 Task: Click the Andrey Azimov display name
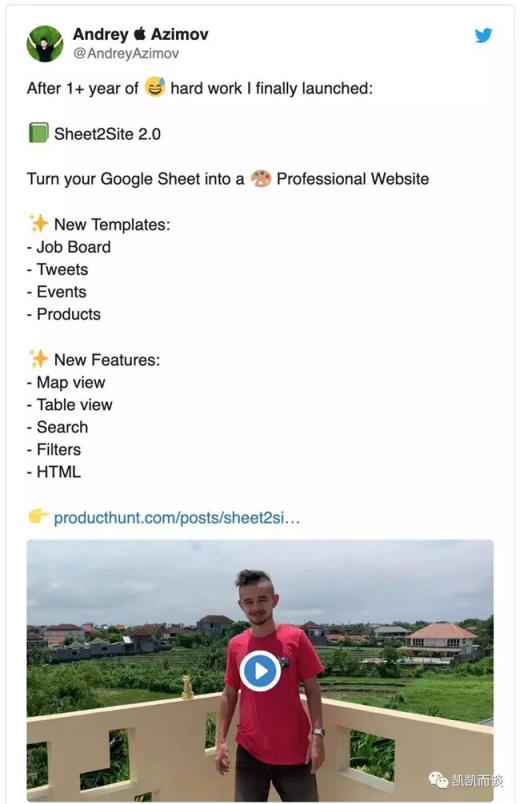(141, 34)
